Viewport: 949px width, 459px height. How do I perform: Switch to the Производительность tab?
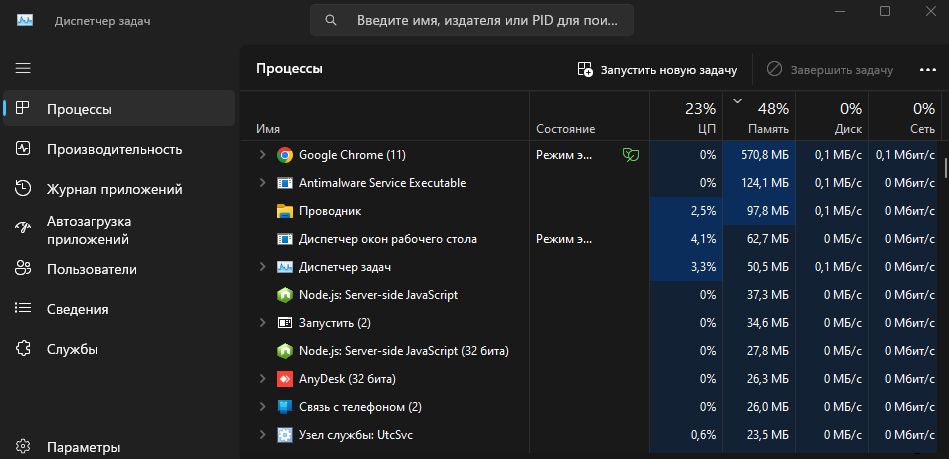pyautogui.click(x=119, y=149)
